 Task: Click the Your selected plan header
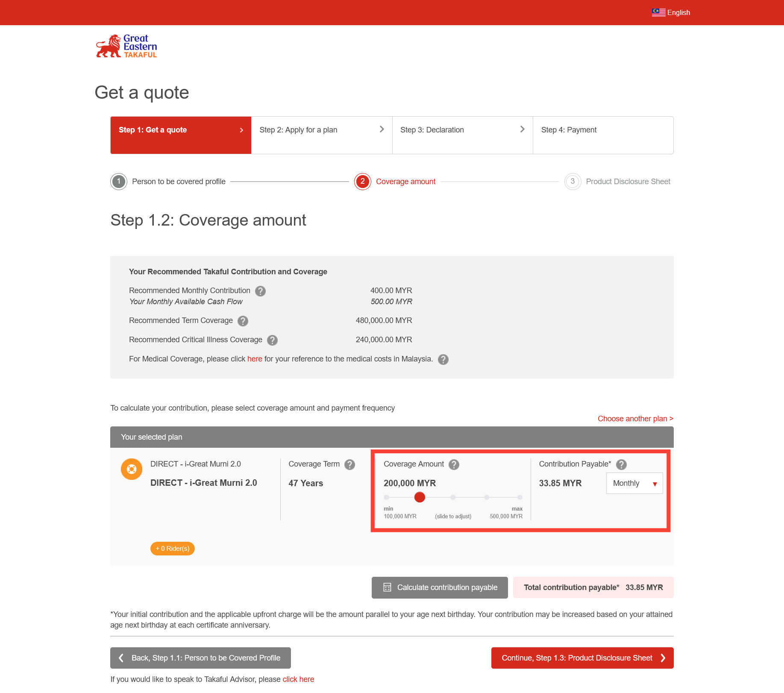pyautogui.click(x=392, y=437)
